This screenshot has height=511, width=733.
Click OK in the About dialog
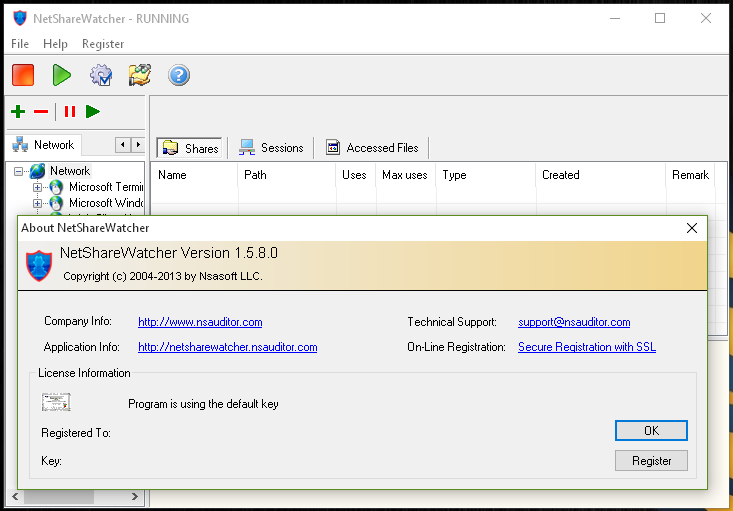click(x=651, y=431)
